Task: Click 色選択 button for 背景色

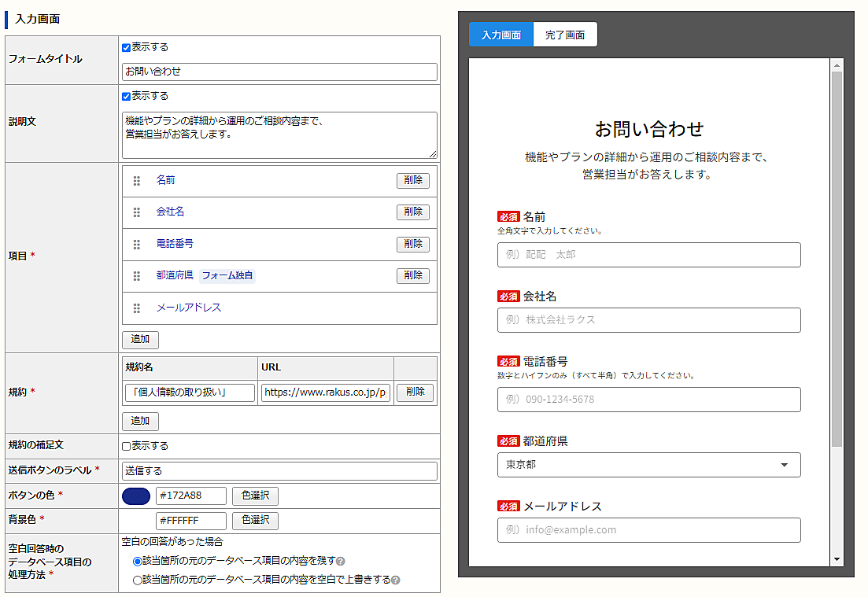Action: 255,521
